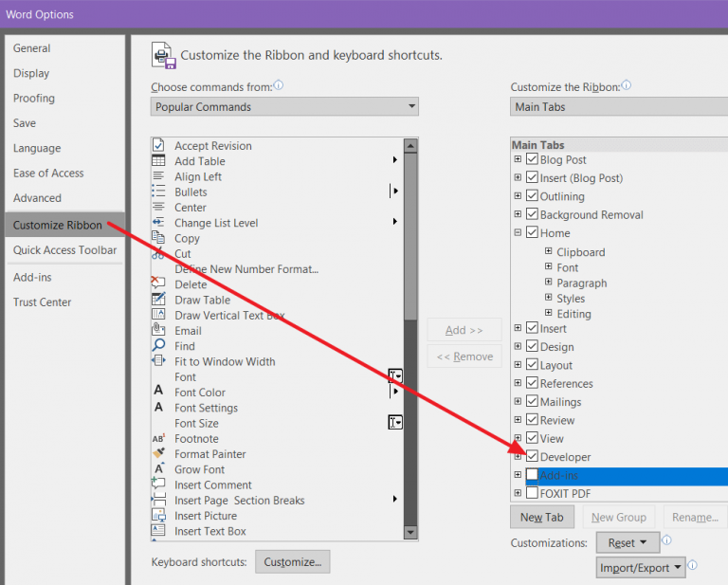Click the Footnote AB icon
728x585 pixels.
click(x=158, y=438)
